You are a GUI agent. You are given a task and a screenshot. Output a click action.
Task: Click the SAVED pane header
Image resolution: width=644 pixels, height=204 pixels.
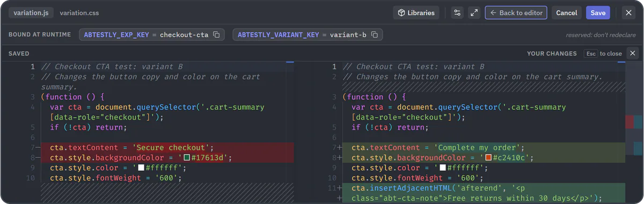point(19,54)
